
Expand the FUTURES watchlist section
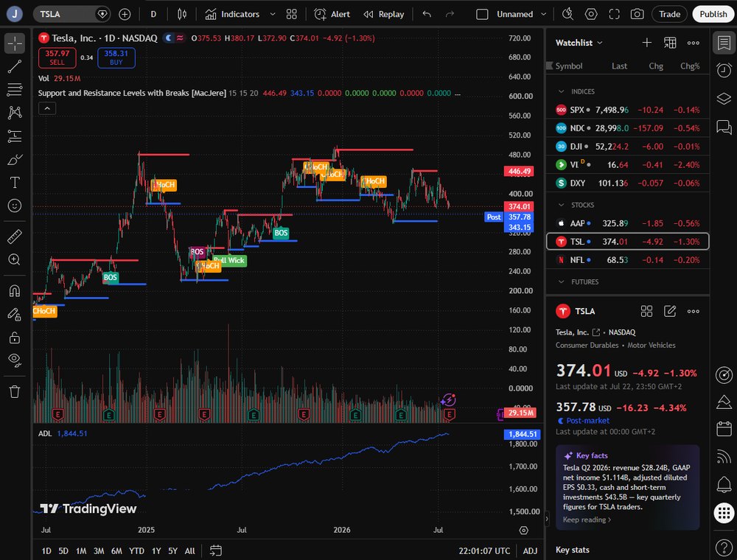click(x=561, y=282)
